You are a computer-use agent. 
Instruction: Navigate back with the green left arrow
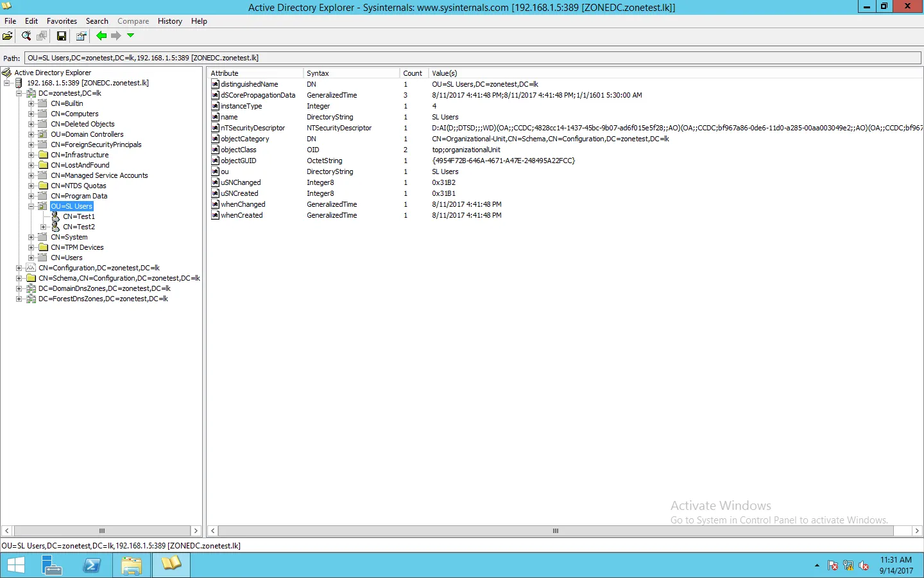tap(101, 36)
